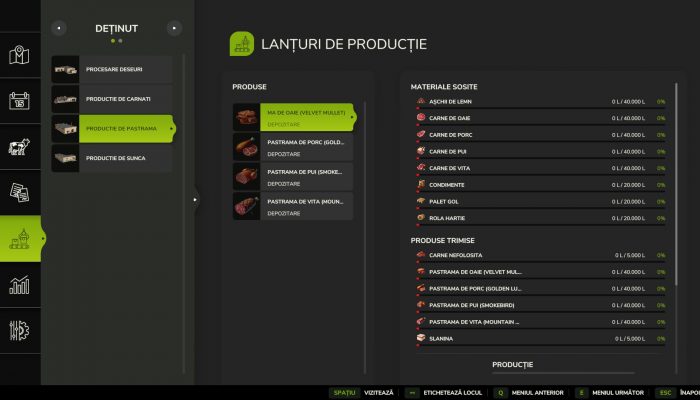Open the calendar page icon
The image size is (700, 400).
click(19, 101)
